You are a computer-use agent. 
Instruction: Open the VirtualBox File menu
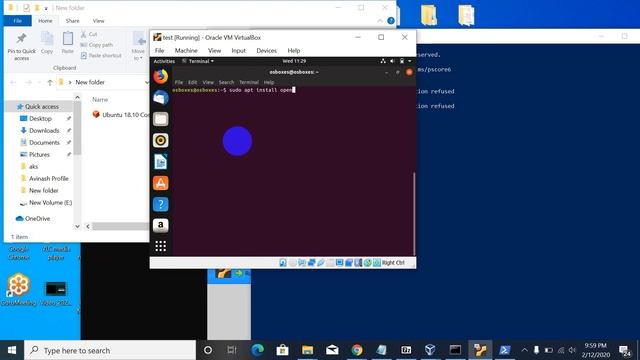click(160, 51)
